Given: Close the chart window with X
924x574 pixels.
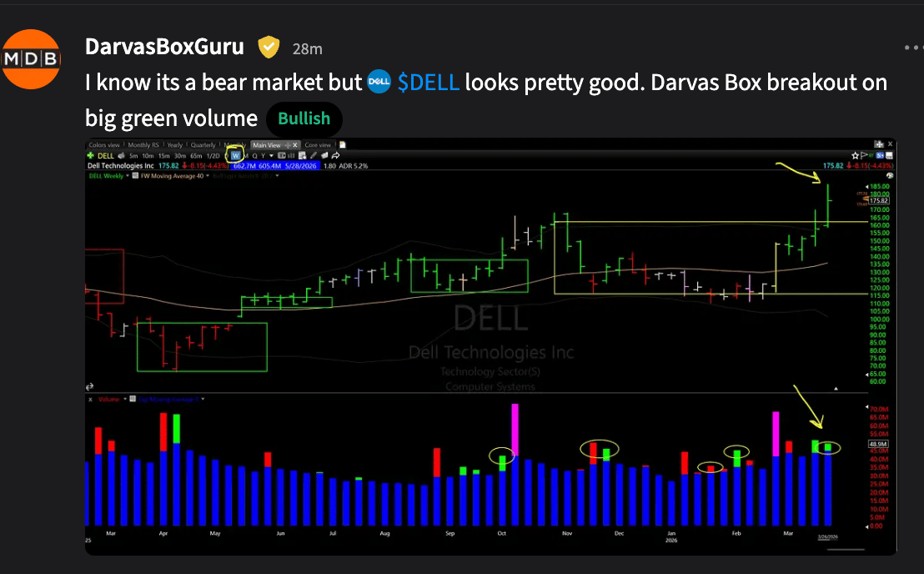Looking at the screenshot, I should coord(890,143).
